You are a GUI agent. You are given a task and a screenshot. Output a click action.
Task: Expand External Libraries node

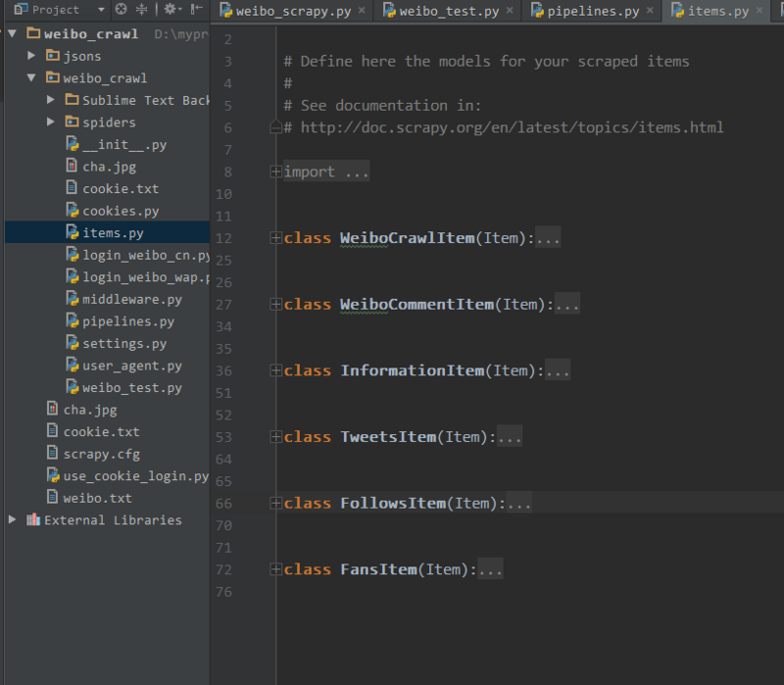click(13, 520)
